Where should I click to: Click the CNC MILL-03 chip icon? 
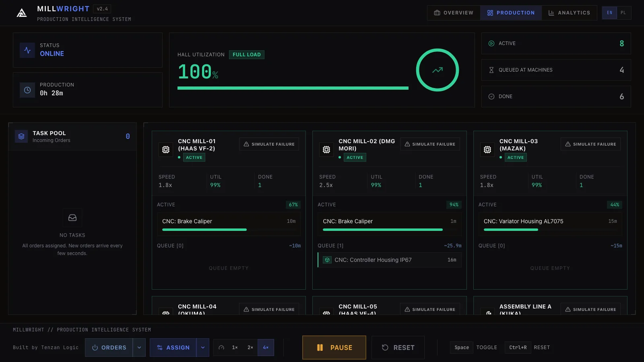(487, 150)
